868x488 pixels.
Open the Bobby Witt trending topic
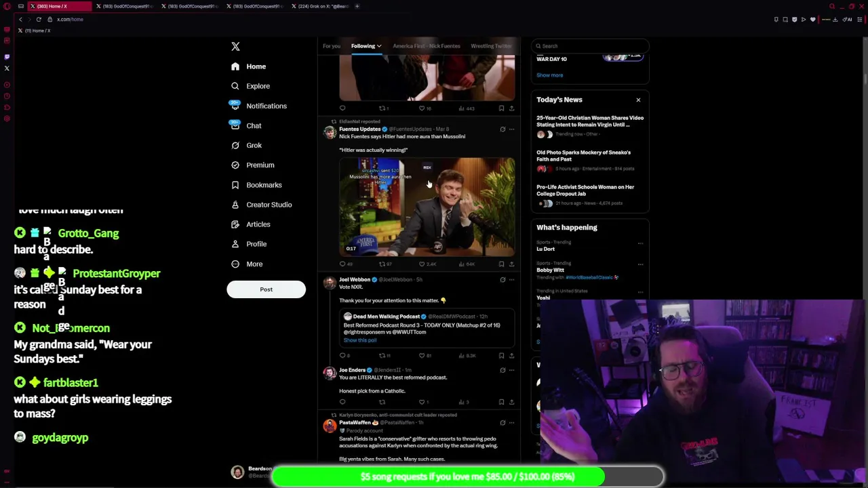tap(550, 270)
